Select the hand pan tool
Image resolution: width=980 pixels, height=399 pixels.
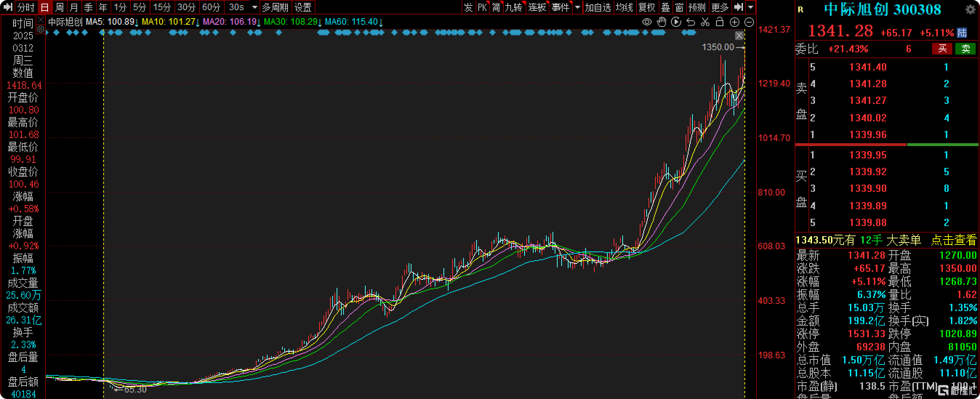tap(662, 22)
